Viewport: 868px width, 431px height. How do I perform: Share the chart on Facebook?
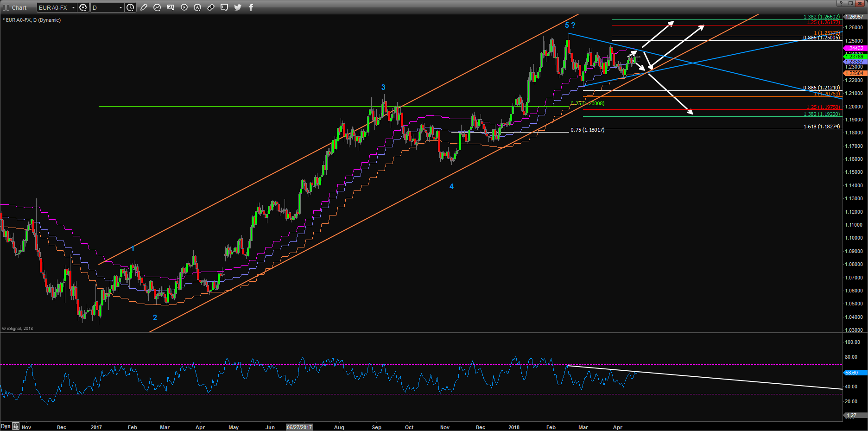[x=251, y=7]
